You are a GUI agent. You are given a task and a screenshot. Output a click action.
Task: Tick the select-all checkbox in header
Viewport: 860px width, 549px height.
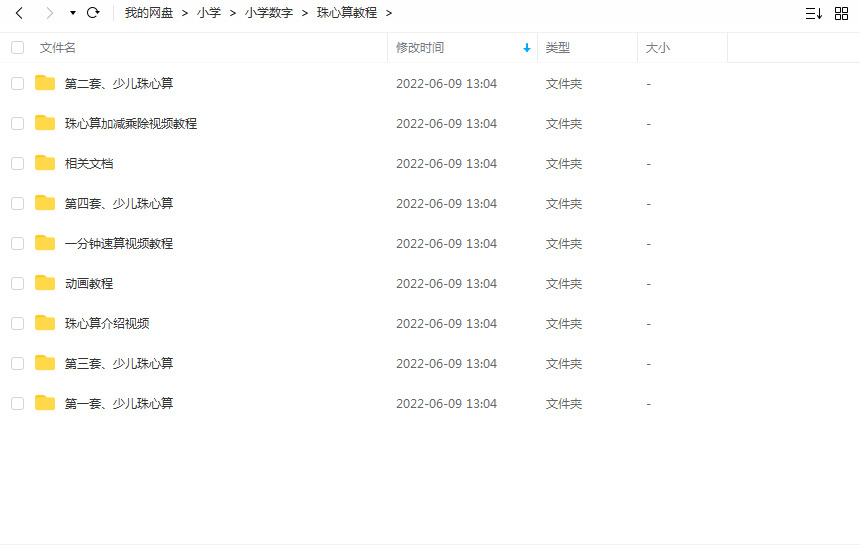pos(18,48)
